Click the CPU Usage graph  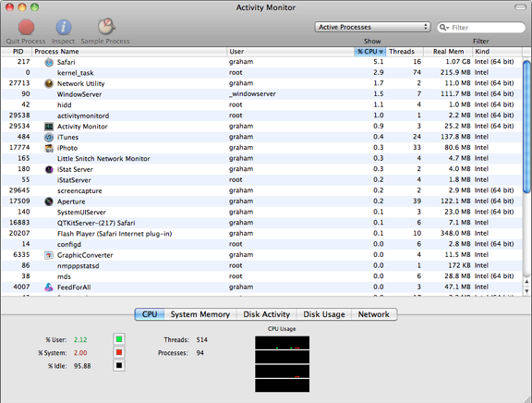point(283,364)
